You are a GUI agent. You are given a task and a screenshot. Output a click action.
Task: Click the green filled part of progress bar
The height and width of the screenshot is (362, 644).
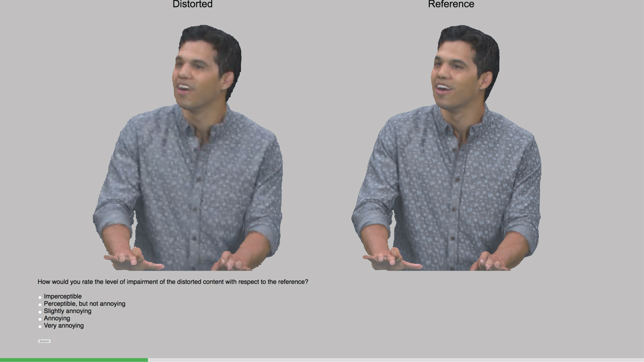tap(74, 360)
